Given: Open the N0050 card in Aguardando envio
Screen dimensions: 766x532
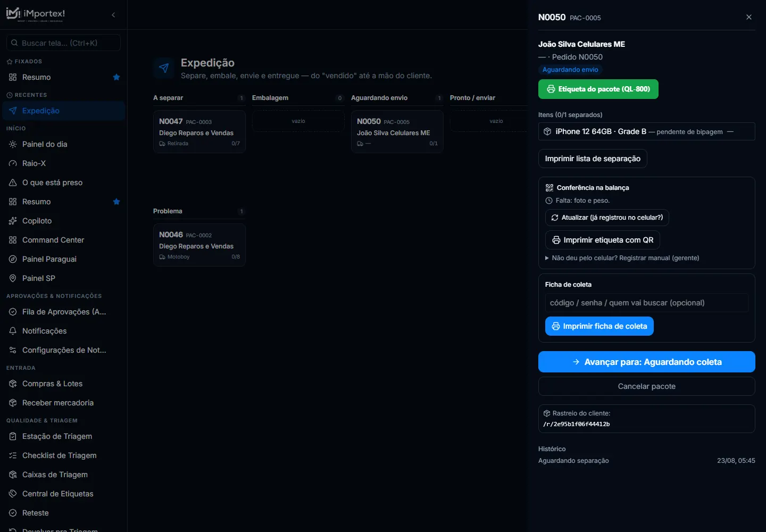Looking at the screenshot, I should (397, 131).
